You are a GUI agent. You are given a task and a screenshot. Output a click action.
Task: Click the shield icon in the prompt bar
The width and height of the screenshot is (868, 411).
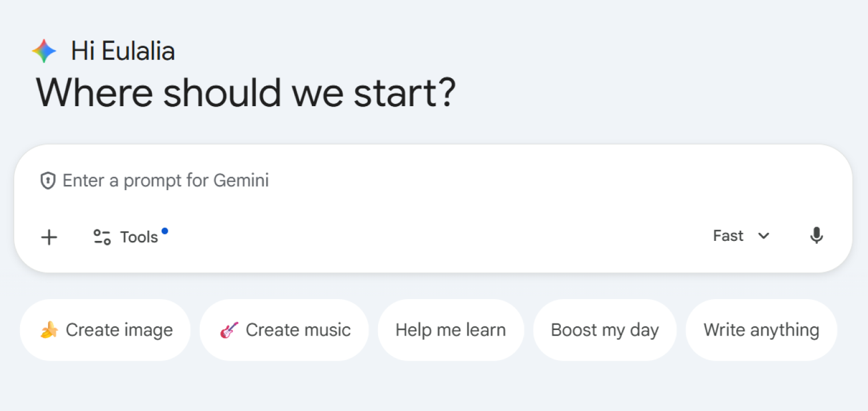point(48,180)
